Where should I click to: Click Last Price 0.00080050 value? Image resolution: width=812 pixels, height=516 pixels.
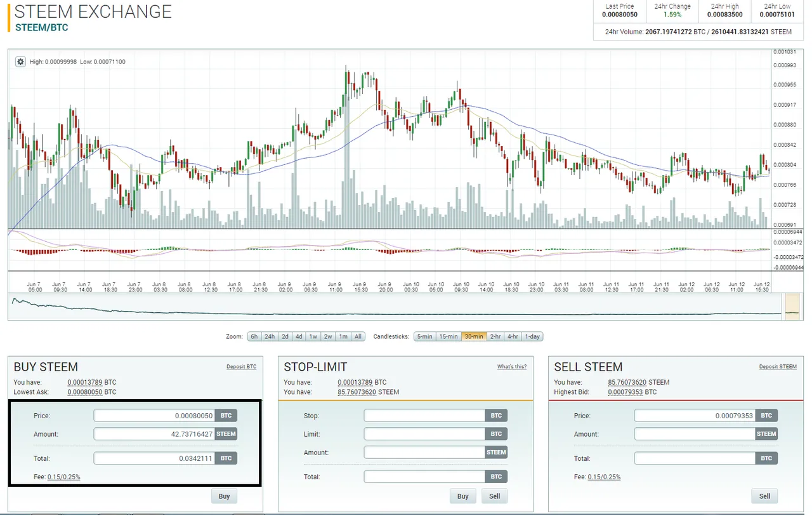click(620, 14)
